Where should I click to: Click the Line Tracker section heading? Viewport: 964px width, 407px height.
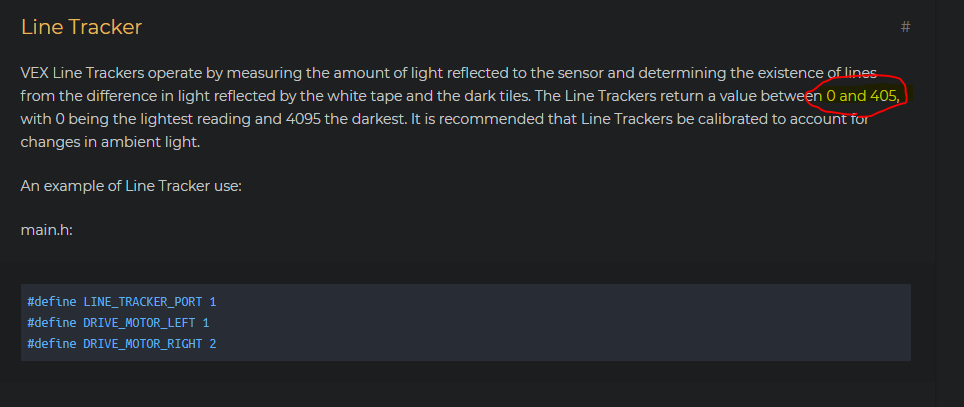(x=81, y=27)
